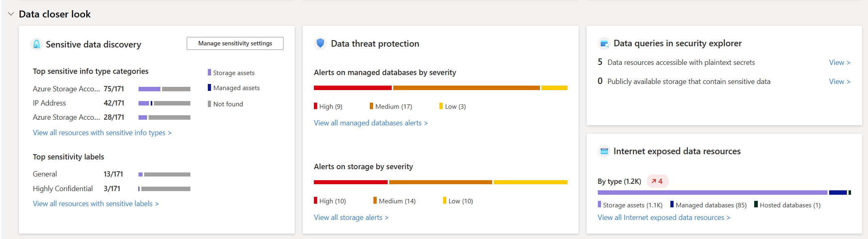Click the Sensitive data discovery icon
This screenshot has height=239, width=868.
click(36, 44)
